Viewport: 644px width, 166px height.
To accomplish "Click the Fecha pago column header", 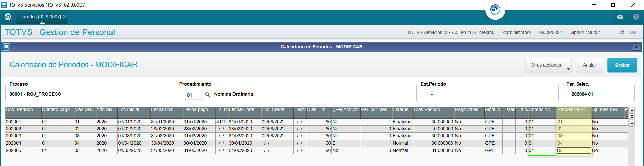I will pyautogui.click(x=199, y=110).
